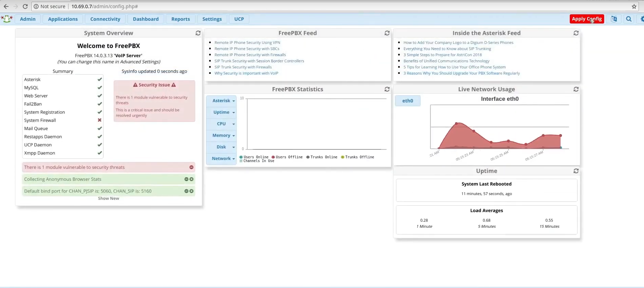644x288 pixels.
Task: Click the Asterisk service checkmark
Action: tap(100, 79)
